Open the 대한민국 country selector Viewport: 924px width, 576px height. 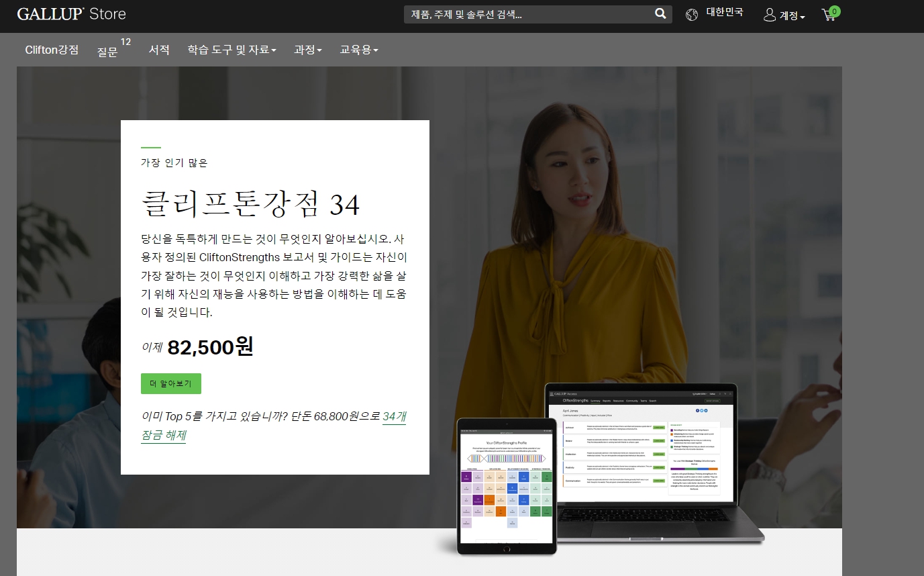point(725,13)
